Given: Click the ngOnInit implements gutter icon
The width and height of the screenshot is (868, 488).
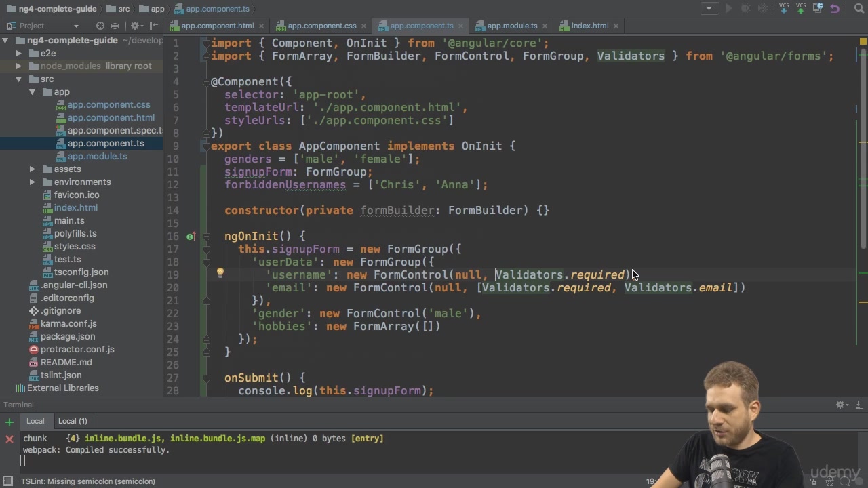Looking at the screenshot, I should [x=191, y=236].
